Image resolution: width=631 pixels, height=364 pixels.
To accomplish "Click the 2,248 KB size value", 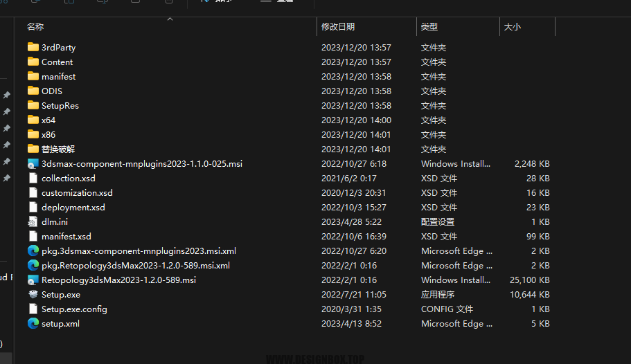I will pos(532,164).
